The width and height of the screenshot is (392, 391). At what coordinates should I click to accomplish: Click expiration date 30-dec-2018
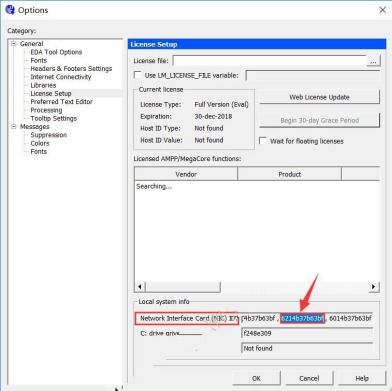click(x=213, y=116)
